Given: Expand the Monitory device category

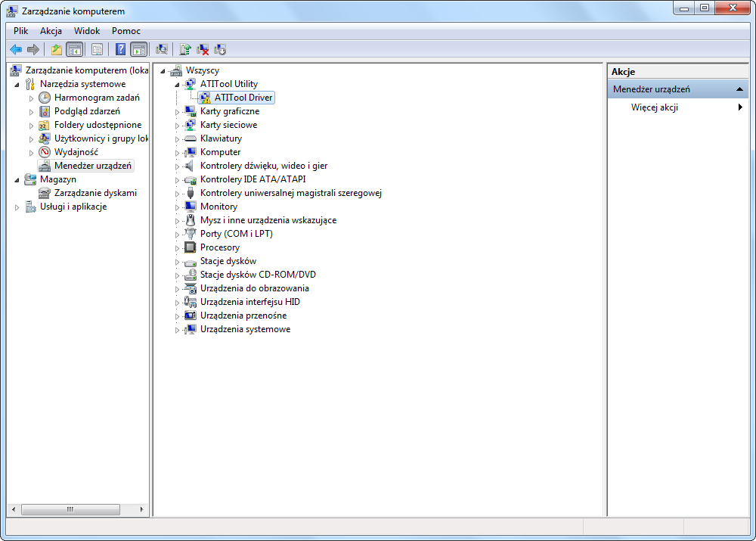Looking at the screenshot, I should click(177, 206).
